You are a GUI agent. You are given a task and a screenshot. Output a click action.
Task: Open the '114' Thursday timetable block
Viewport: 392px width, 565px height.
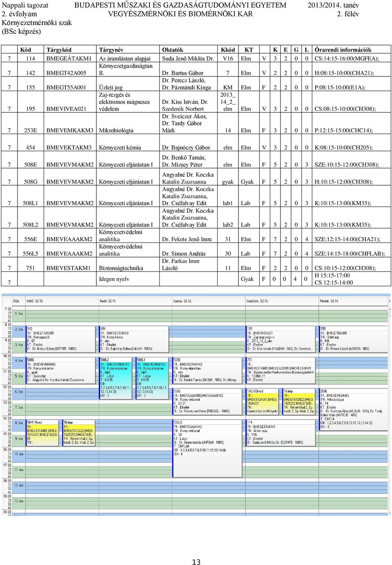click(x=280, y=433)
